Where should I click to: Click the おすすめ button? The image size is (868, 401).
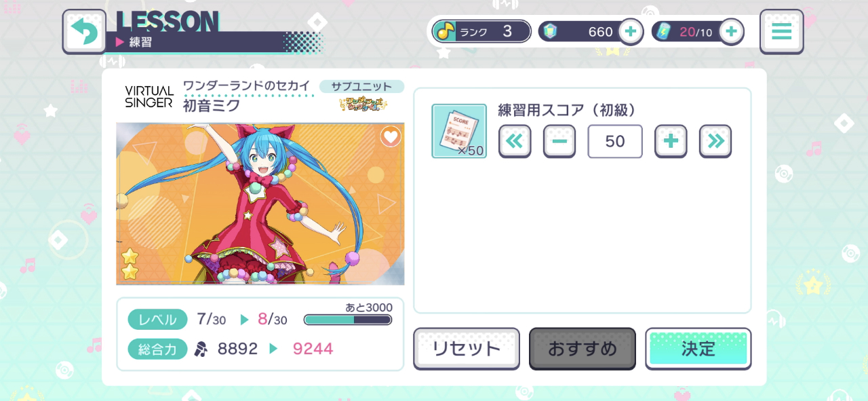point(583,349)
